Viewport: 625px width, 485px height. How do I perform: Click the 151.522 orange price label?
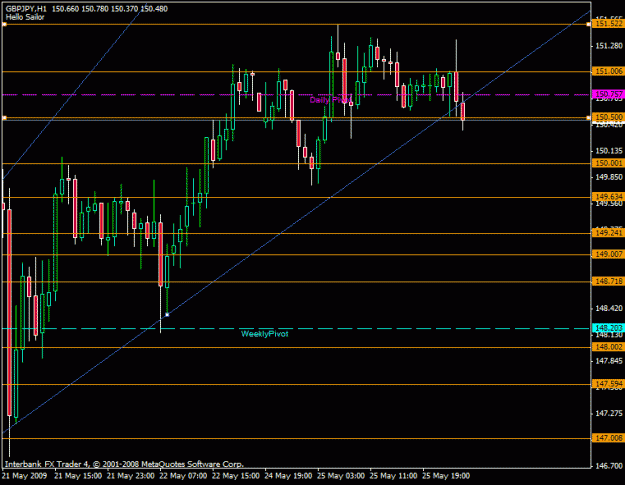tap(608, 24)
